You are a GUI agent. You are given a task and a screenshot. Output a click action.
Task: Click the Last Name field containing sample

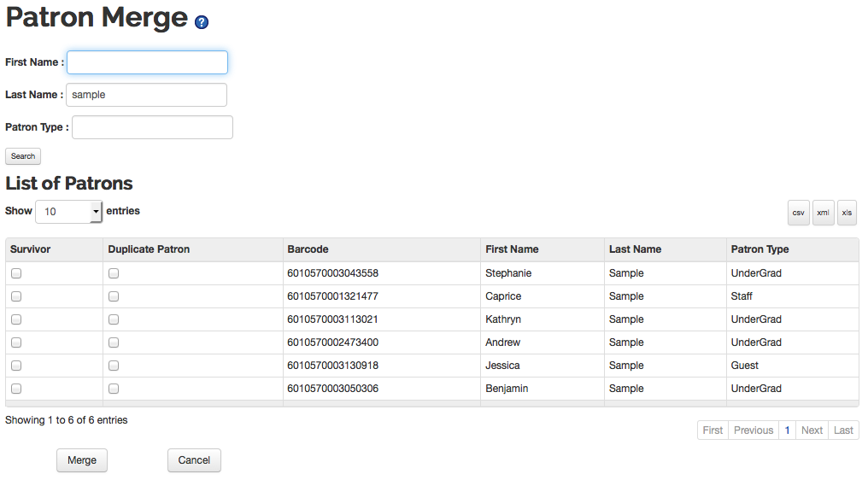point(146,95)
